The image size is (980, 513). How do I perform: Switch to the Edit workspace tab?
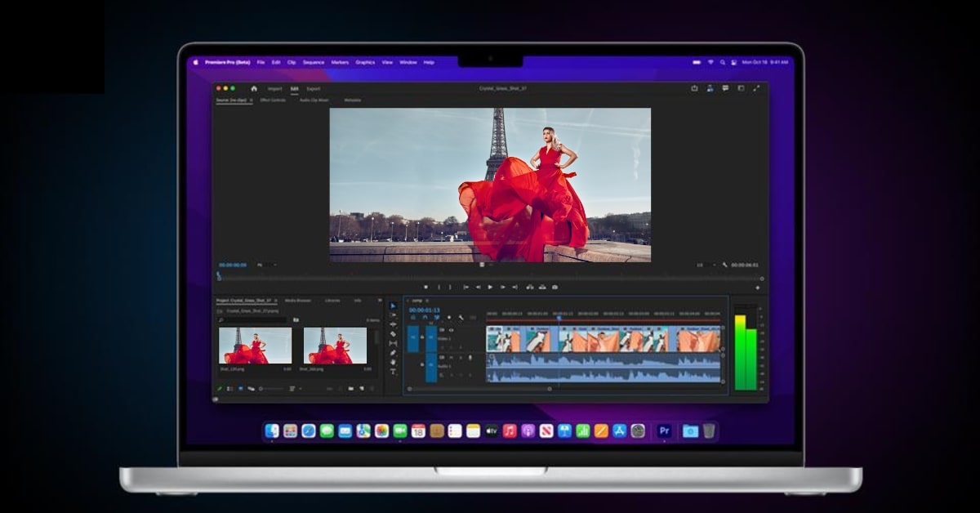[295, 88]
